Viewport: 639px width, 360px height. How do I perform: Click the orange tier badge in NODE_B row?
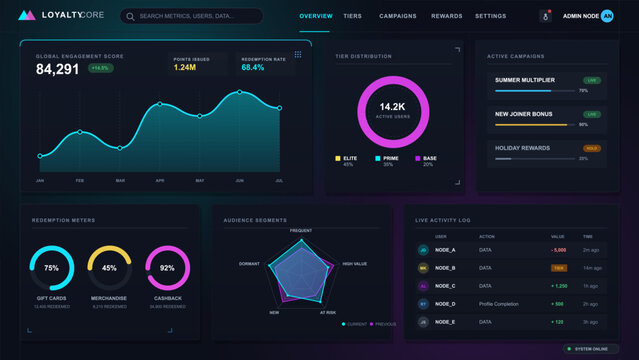point(559,268)
